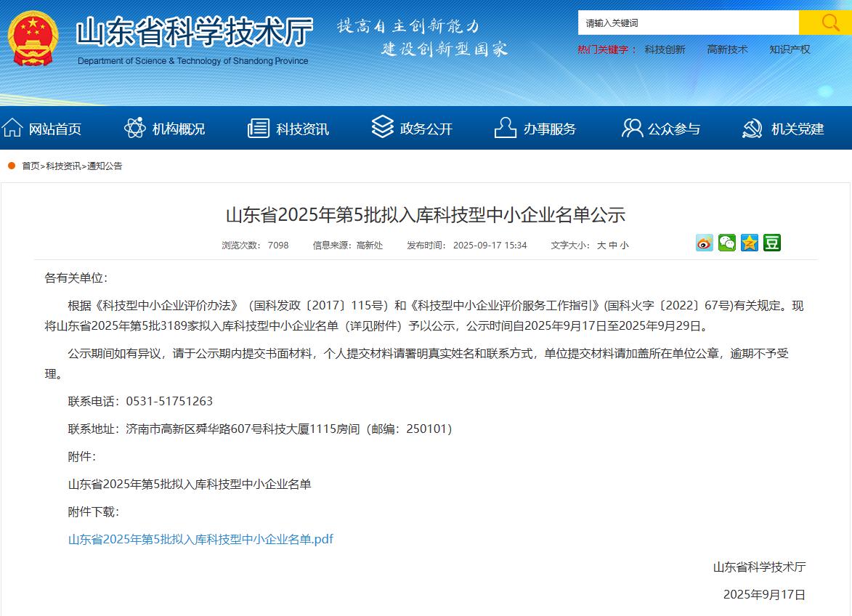
Task: Click the national emblem logo
Action: [x=33, y=38]
